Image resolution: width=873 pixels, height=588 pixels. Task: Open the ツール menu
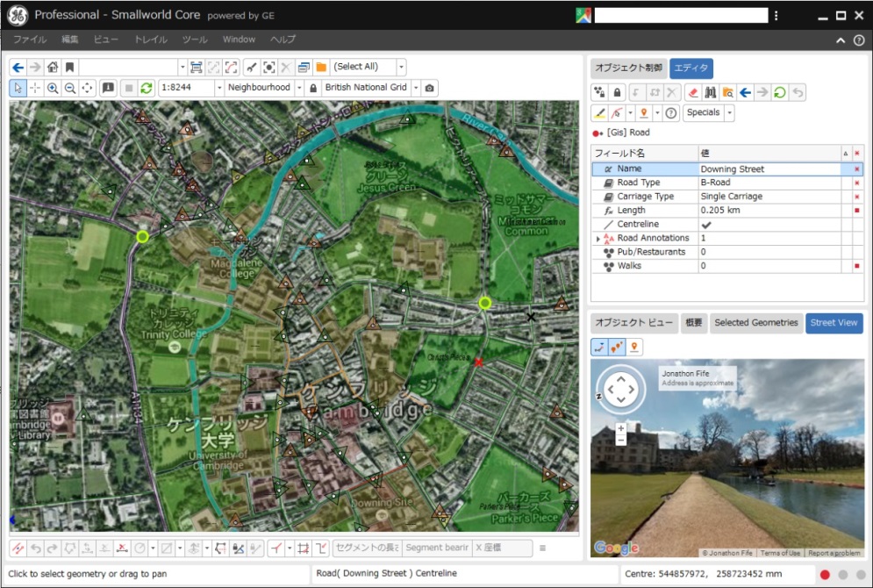coord(195,39)
